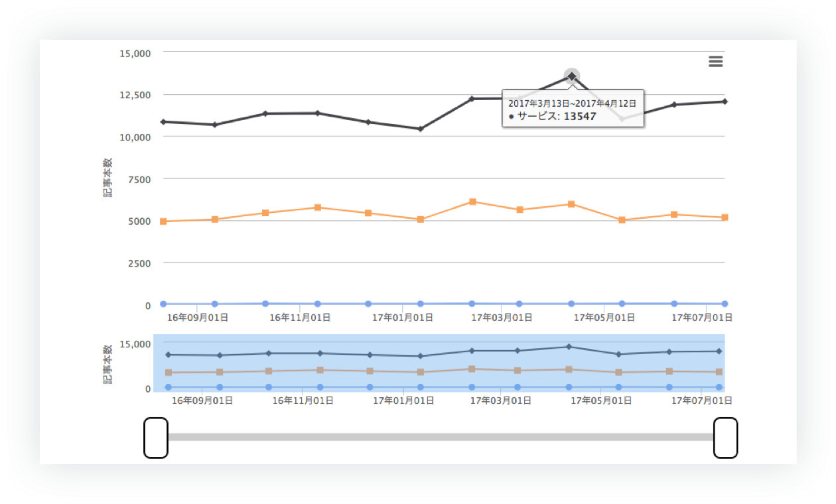Click the last blue circle point at right edge

pos(725,304)
